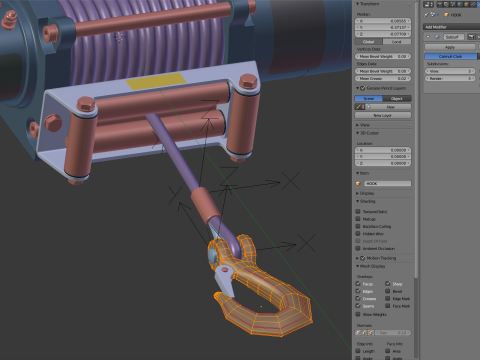Screen dimensions: 480x360
Task: Enable vertex normals display icon
Action: [358, 333]
